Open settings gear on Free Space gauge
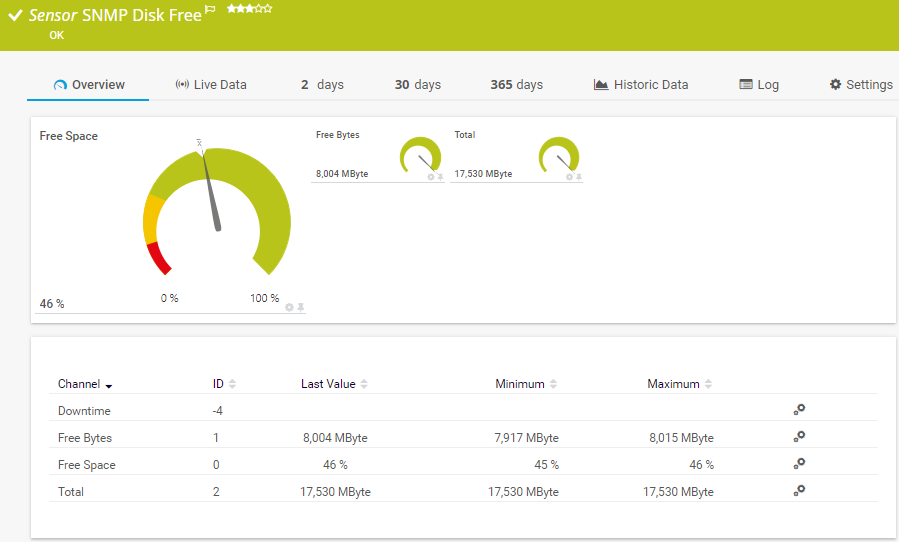Viewport: 899px width, 542px height. coord(289,307)
